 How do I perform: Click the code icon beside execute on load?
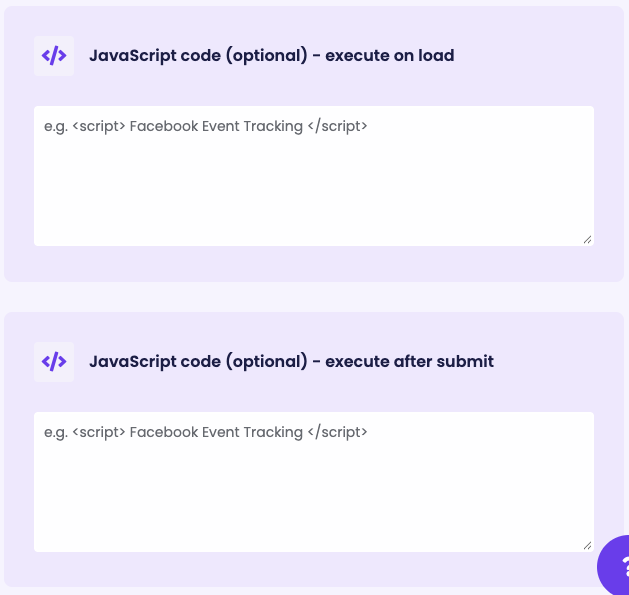click(x=54, y=56)
